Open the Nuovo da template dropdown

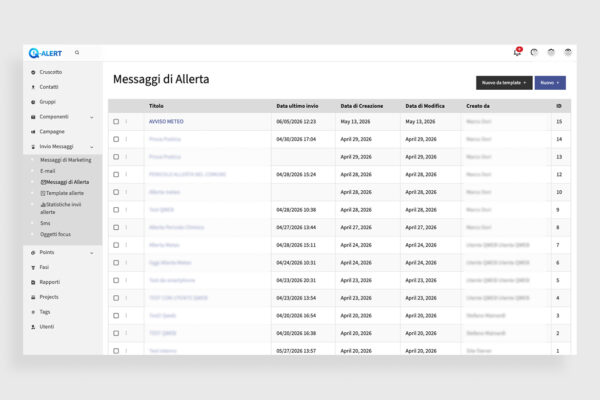pyautogui.click(x=504, y=83)
